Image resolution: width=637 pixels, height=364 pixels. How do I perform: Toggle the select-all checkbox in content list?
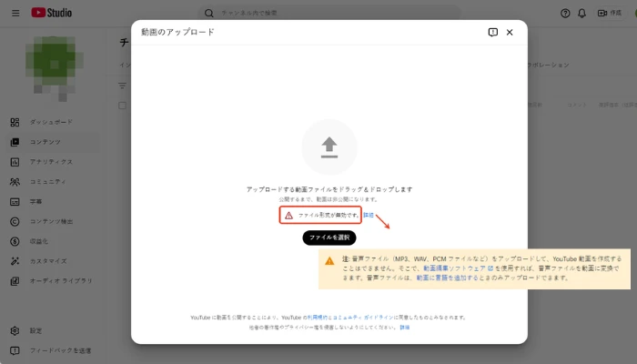122,106
